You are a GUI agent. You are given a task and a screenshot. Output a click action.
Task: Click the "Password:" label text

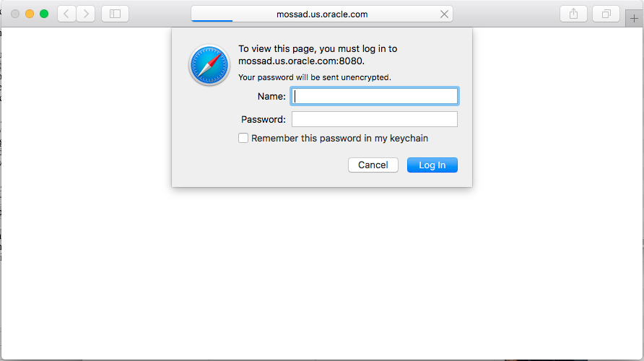[264, 119]
